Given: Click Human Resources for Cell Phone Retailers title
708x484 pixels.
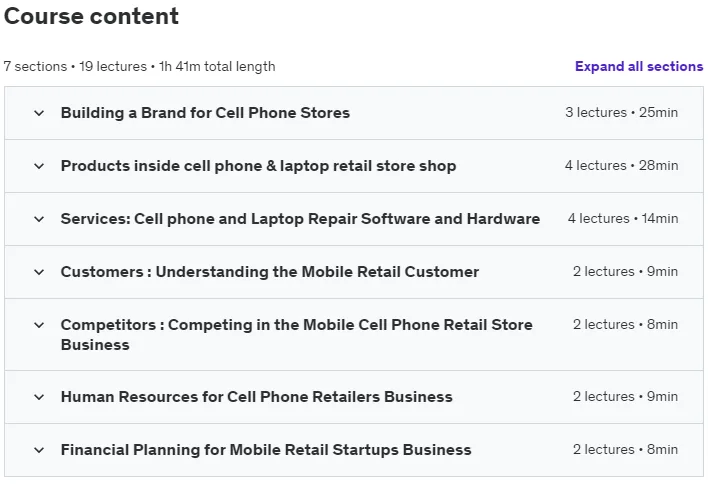Looking at the screenshot, I should pyautogui.click(x=256, y=397).
